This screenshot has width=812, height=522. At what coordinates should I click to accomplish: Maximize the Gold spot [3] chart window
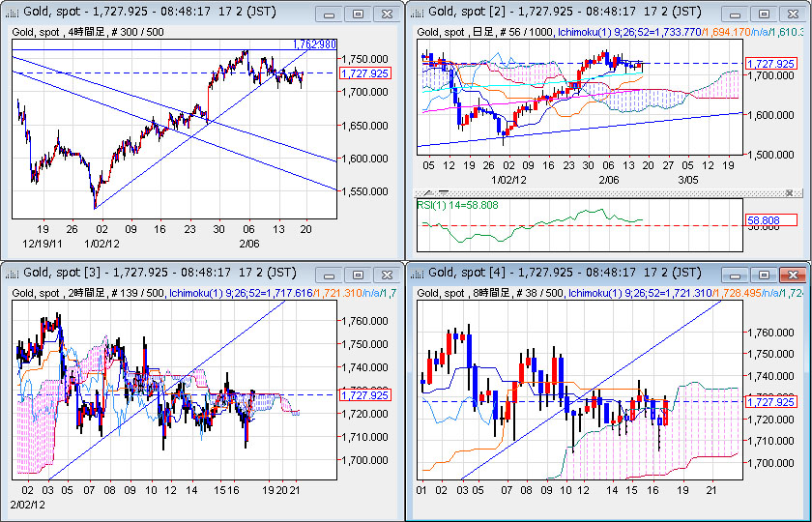coord(358,272)
